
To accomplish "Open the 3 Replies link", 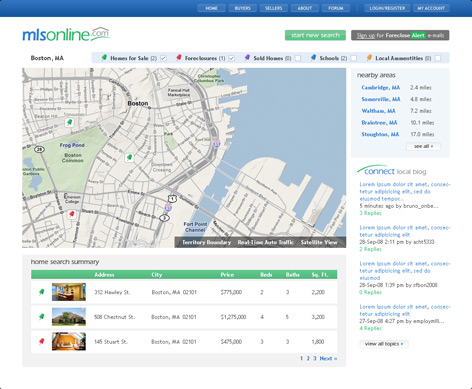I will pyautogui.click(x=370, y=213).
